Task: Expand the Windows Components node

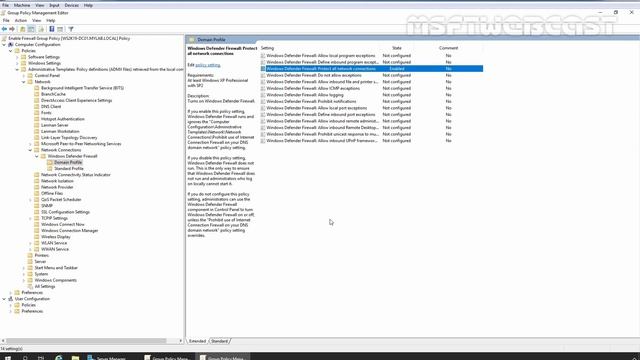Action: pyautogui.click(x=24, y=280)
